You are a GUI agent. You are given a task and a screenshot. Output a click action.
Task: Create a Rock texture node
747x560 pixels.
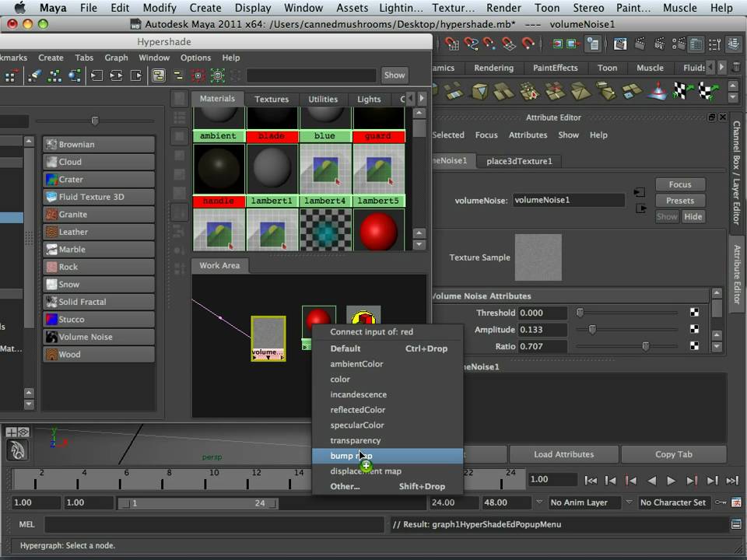[99, 267]
